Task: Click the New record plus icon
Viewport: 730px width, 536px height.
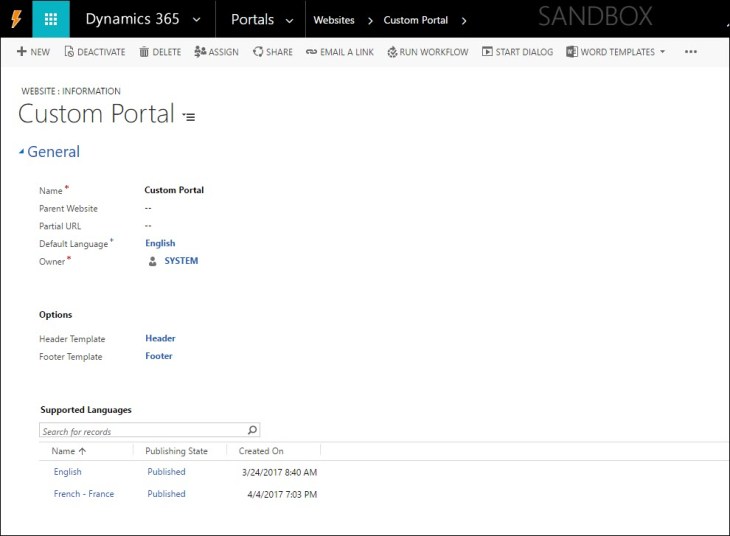Action: coord(21,52)
